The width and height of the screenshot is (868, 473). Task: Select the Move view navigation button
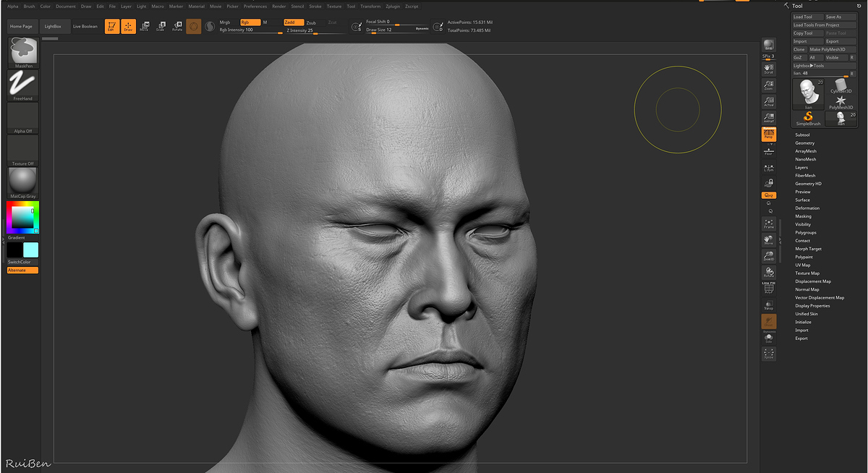point(769,240)
